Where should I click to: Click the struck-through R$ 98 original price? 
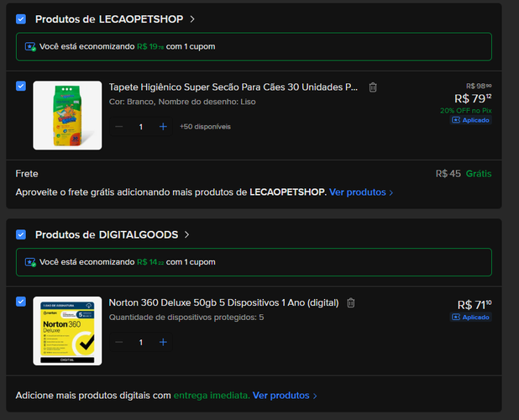(x=479, y=86)
